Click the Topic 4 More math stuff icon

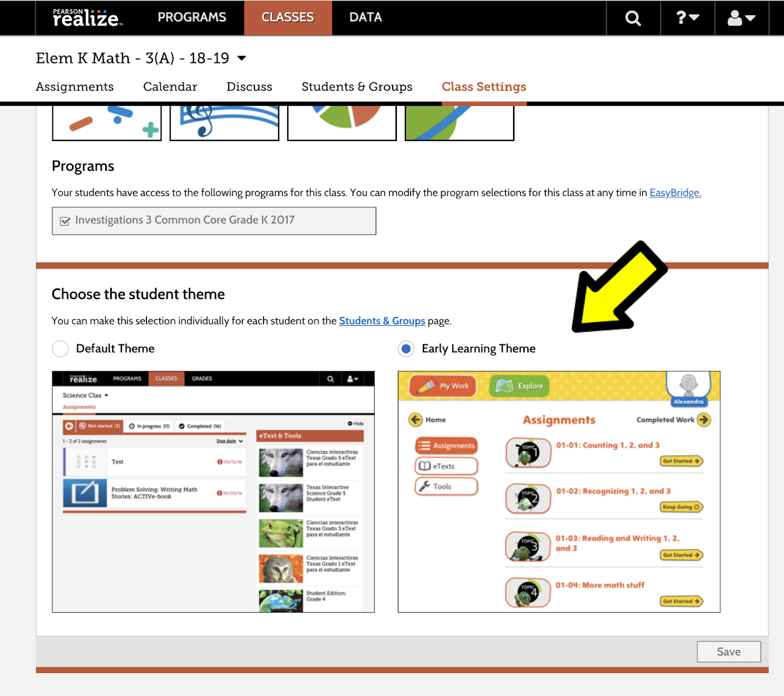[x=528, y=593]
